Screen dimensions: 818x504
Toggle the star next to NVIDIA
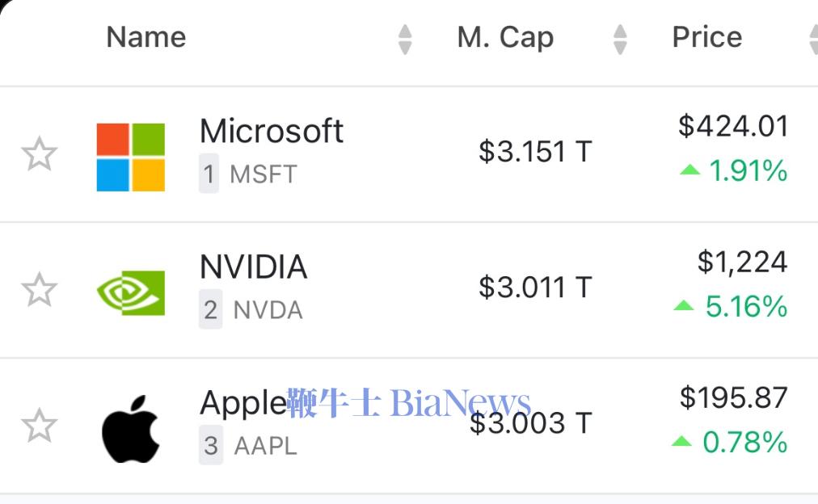[x=39, y=290]
